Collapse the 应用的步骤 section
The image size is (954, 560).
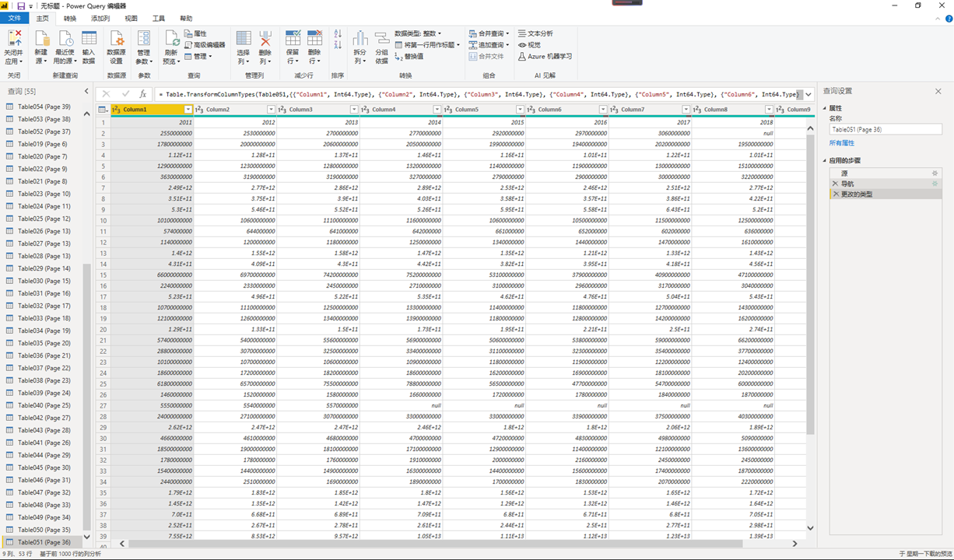coord(826,161)
